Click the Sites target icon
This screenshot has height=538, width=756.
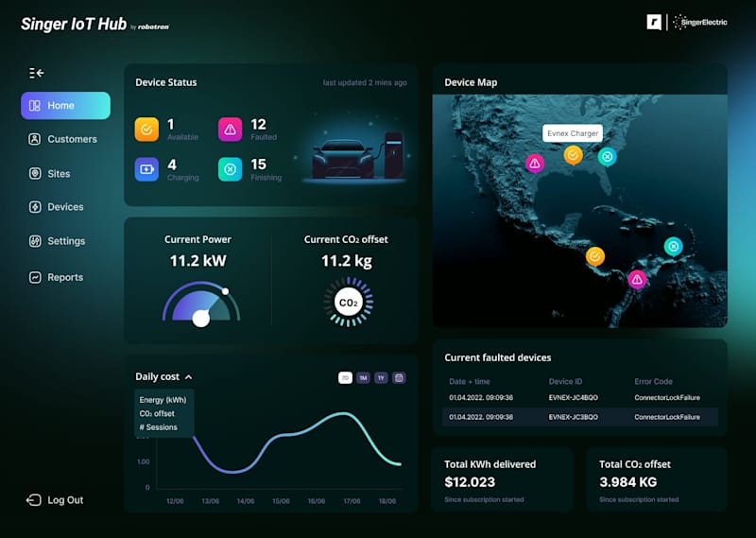coord(35,173)
